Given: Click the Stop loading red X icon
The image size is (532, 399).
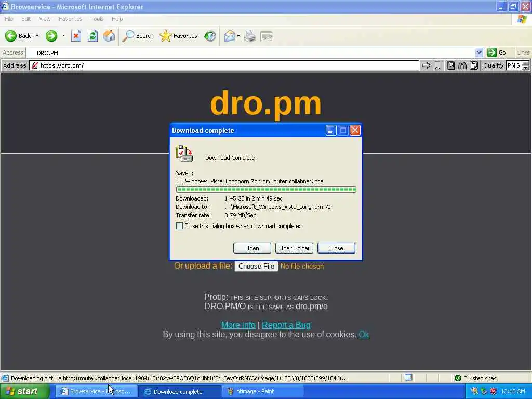Looking at the screenshot, I should [76, 36].
